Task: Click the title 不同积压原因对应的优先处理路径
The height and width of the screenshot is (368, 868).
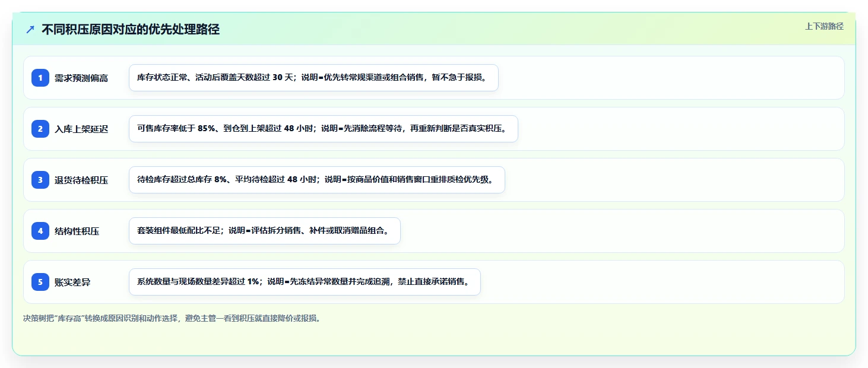Action: pyautogui.click(x=131, y=30)
